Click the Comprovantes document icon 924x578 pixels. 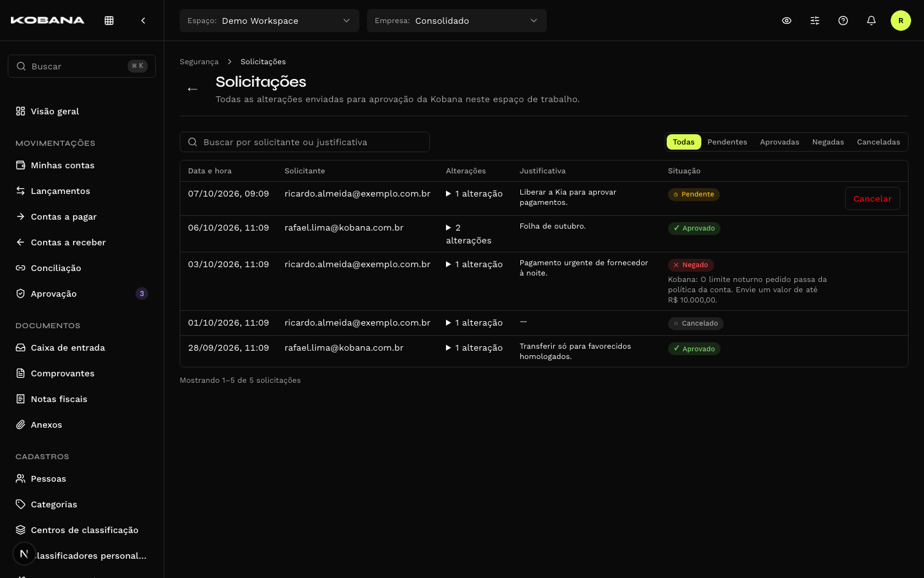[x=21, y=373]
